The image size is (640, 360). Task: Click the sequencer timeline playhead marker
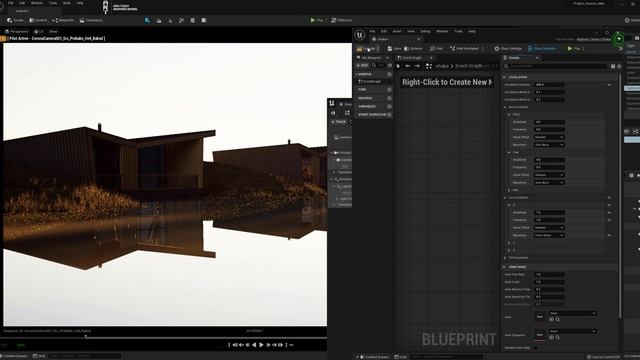tap(85, 337)
